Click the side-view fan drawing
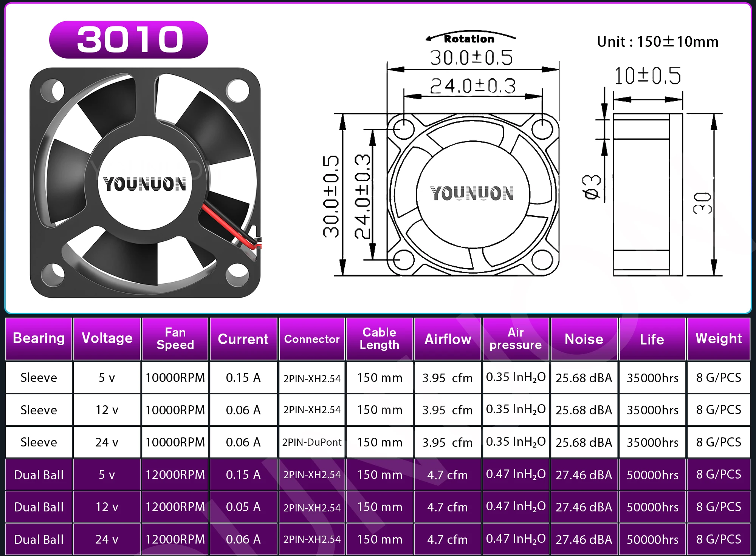This screenshot has height=556, width=756. 647,194
